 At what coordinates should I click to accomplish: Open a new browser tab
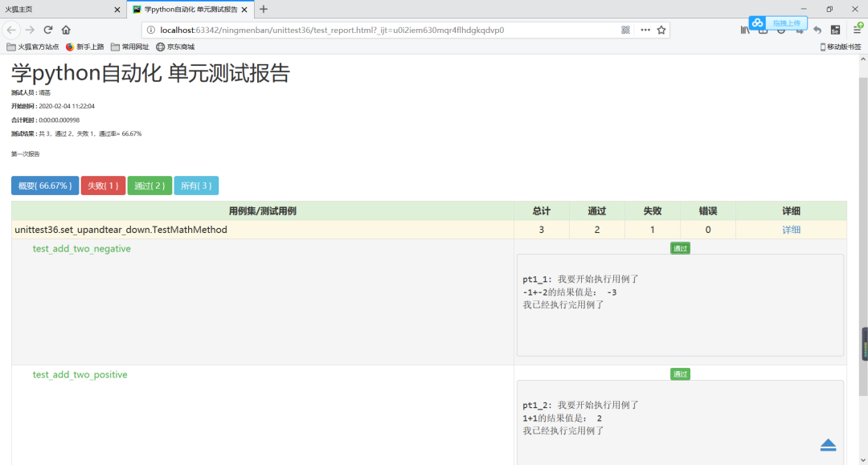coord(264,9)
